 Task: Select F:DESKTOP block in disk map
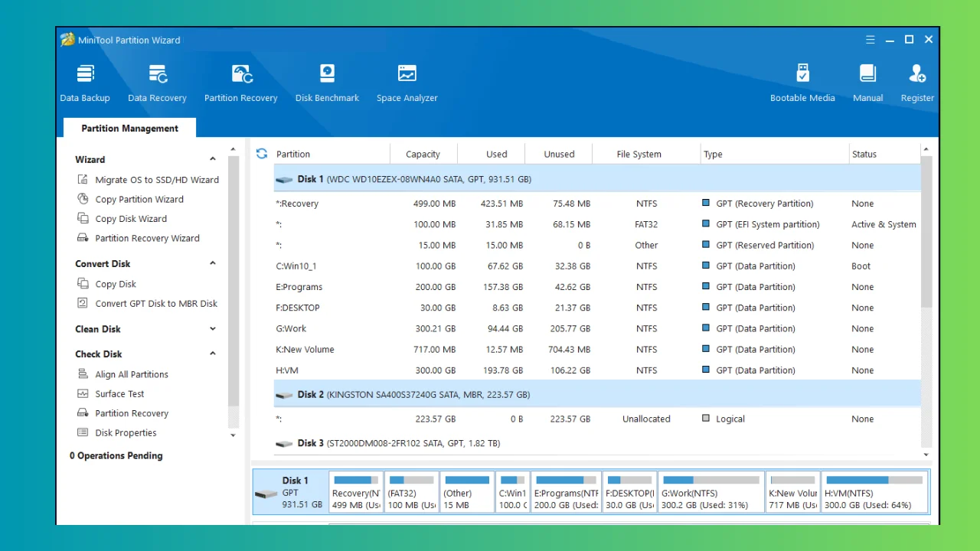click(x=629, y=491)
